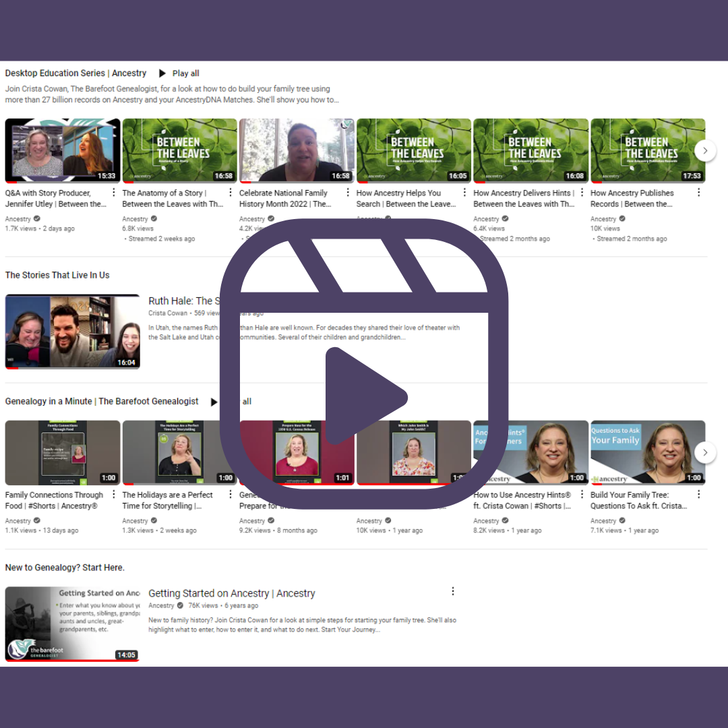Open How Ancestry Helps You Search title
This screenshot has height=728, width=728.
click(x=406, y=198)
